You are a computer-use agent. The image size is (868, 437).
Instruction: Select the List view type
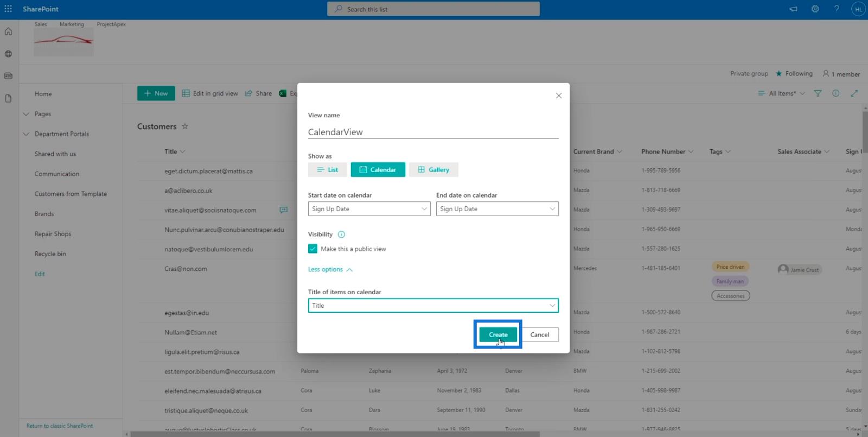tap(328, 170)
